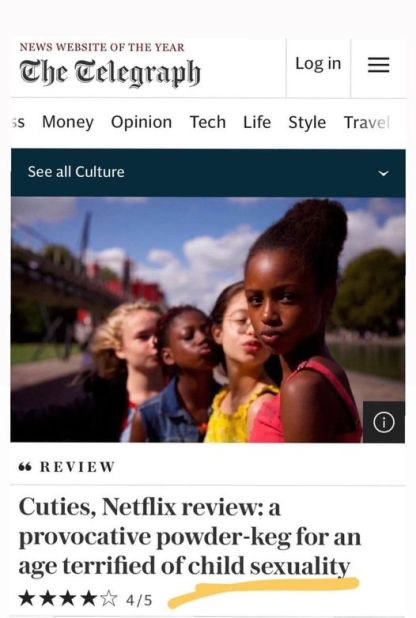Click the REVIEW label
The image size is (416, 618).
(77, 467)
